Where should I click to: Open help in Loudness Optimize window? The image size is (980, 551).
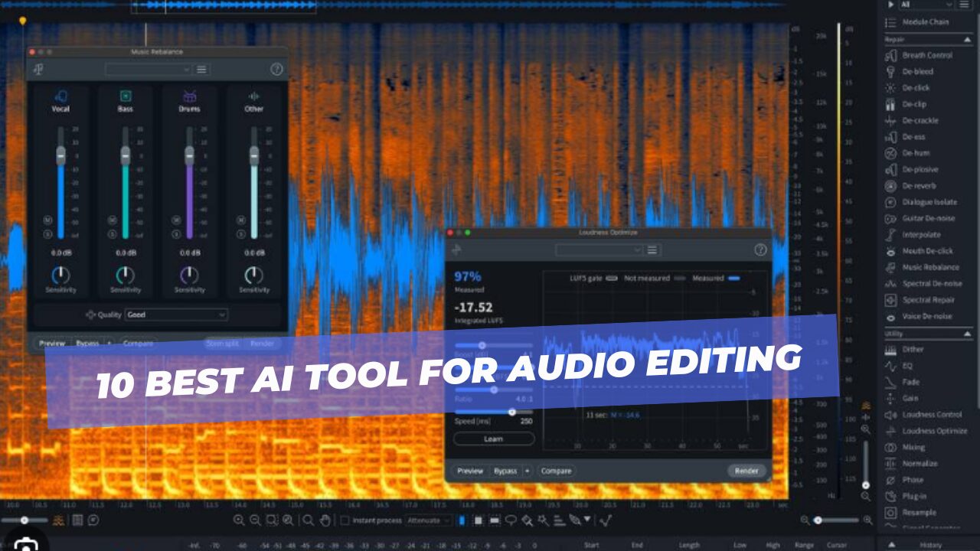coord(760,249)
